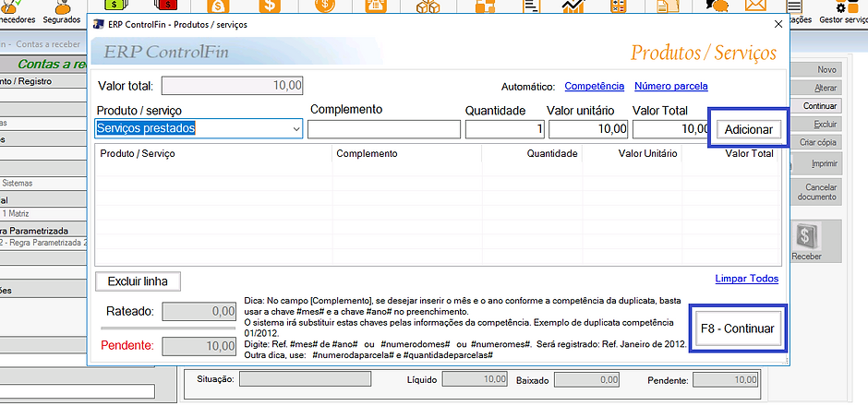
Task: Click the Valor unitário input field
Action: click(x=589, y=129)
